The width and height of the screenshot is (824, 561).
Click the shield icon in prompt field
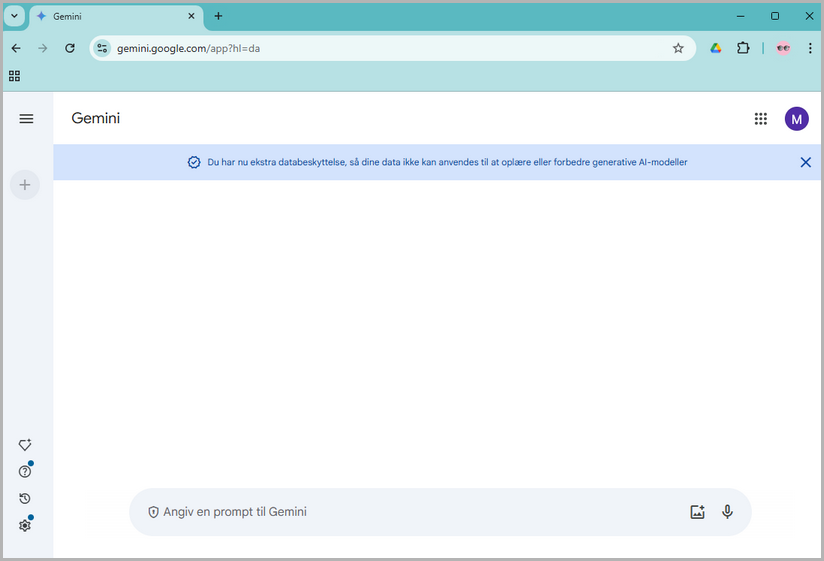click(x=153, y=512)
